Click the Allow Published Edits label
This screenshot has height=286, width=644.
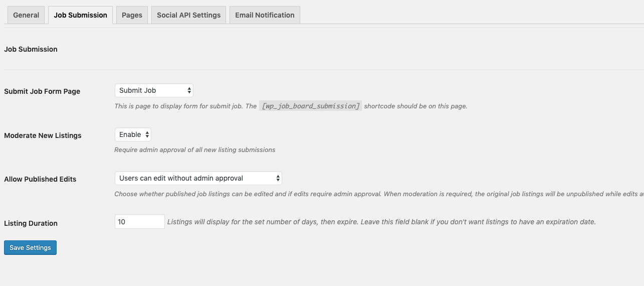coord(40,179)
